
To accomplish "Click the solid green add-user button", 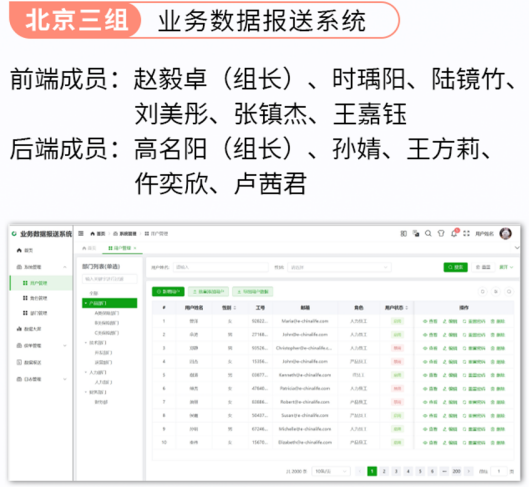I will (168, 291).
